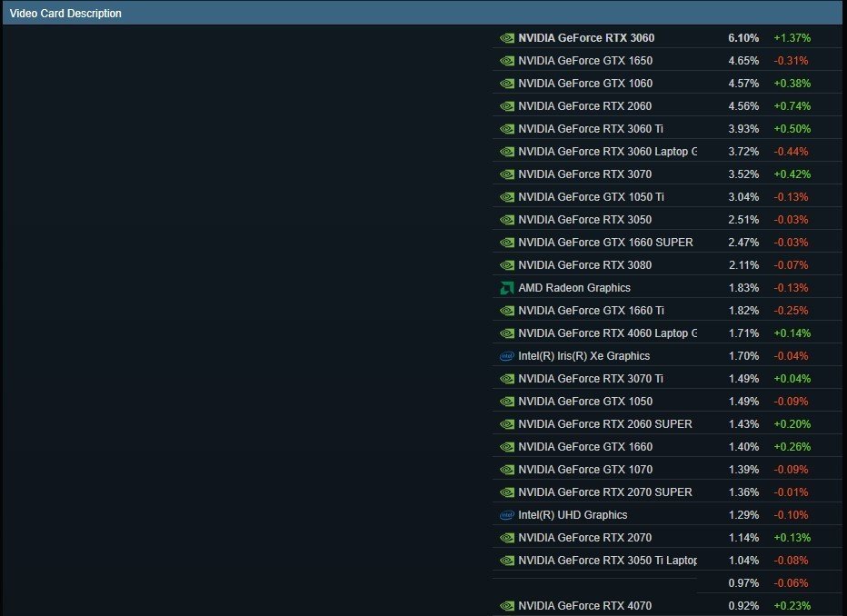This screenshot has width=847, height=616.
Task: Click the NVIDIA icon for RTX 3060 Laptop row
Action: 507,151
